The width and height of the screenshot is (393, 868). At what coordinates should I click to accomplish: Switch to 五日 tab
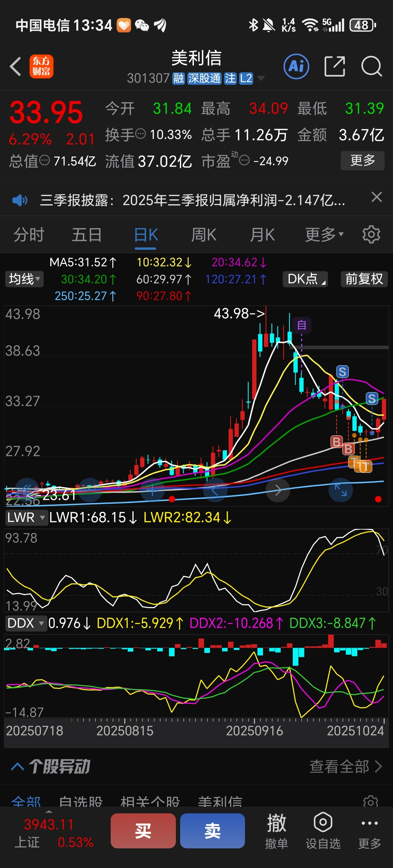pyautogui.click(x=87, y=235)
